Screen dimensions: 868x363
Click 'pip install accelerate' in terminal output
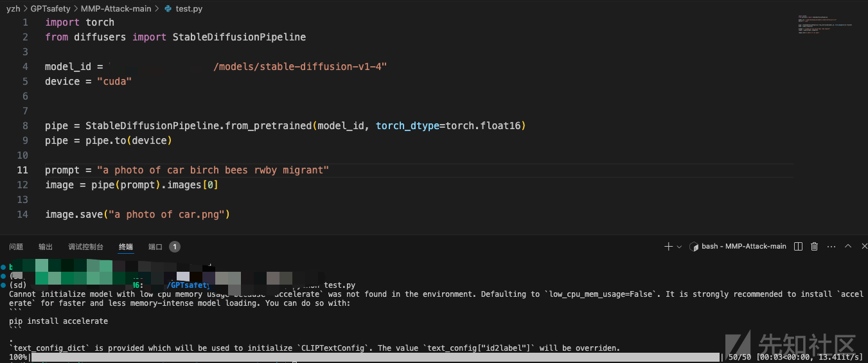click(x=58, y=321)
